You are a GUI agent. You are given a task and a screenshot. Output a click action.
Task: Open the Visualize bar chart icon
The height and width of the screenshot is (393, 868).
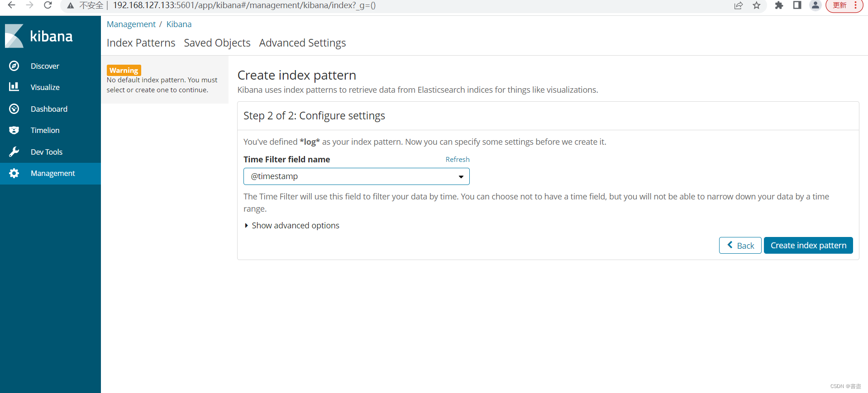(14, 87)
